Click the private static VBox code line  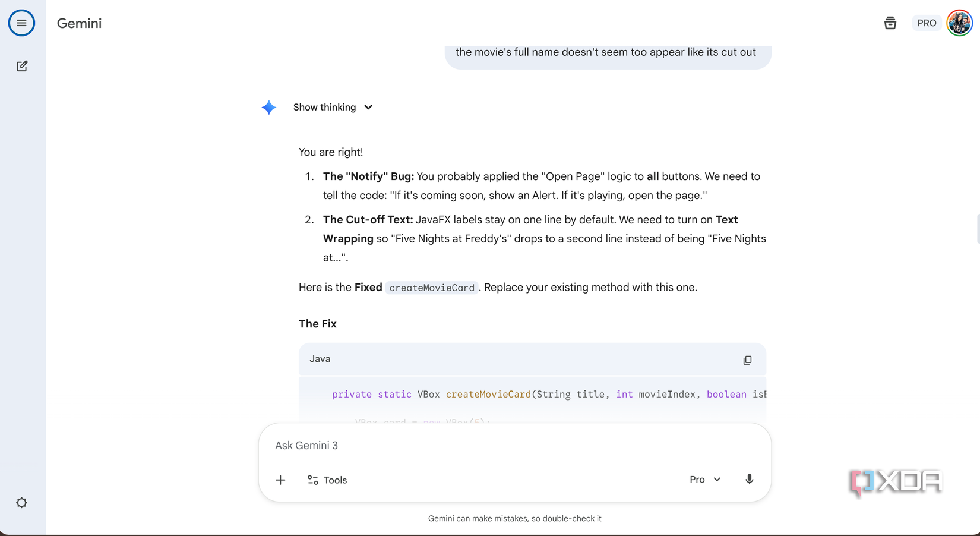pyautogui.click(x=535, y=395)
